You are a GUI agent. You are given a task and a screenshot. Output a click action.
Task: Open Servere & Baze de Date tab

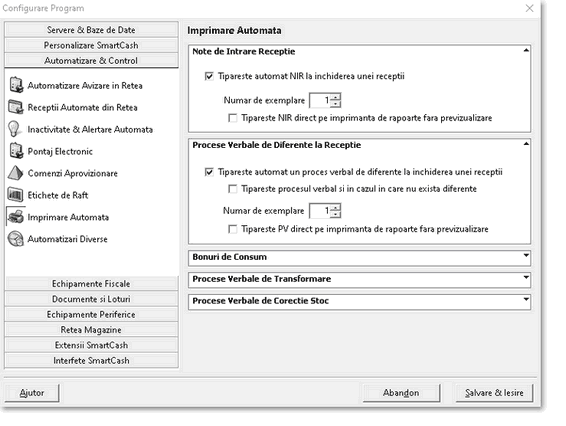point(91,30)
